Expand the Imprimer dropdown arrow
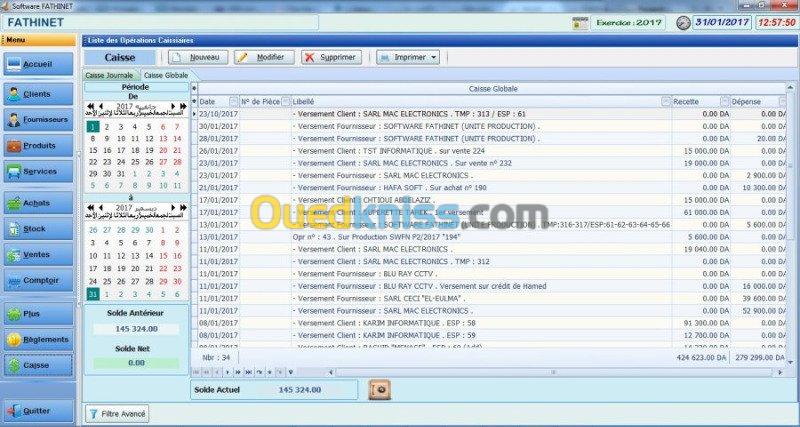Viewport: 800px width, 427px height. point(434,58)
